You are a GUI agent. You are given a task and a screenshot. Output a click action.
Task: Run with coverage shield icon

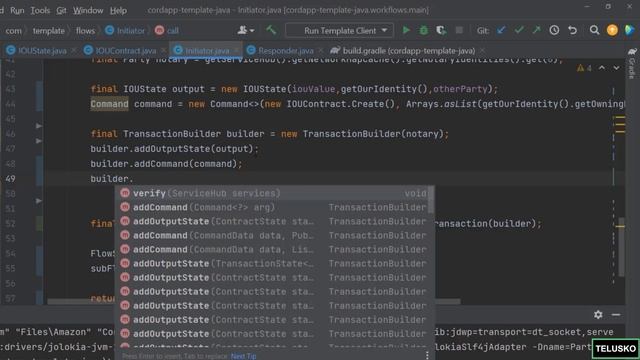(x=441, y=30)
